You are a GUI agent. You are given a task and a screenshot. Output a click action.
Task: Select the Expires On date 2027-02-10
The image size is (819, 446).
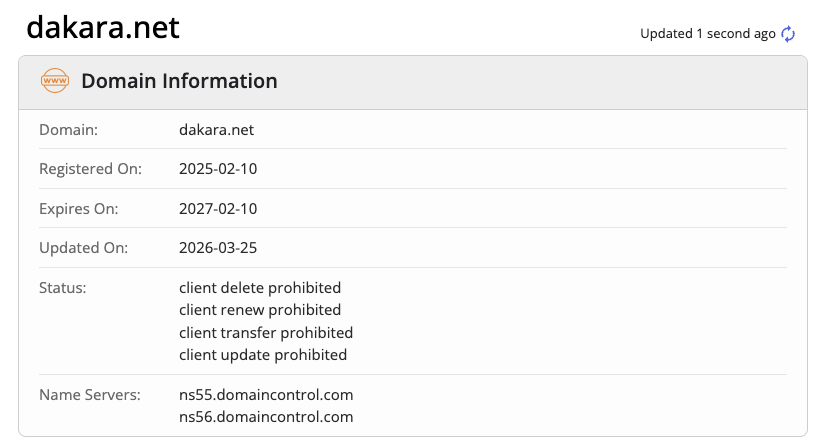pos(218,209)
